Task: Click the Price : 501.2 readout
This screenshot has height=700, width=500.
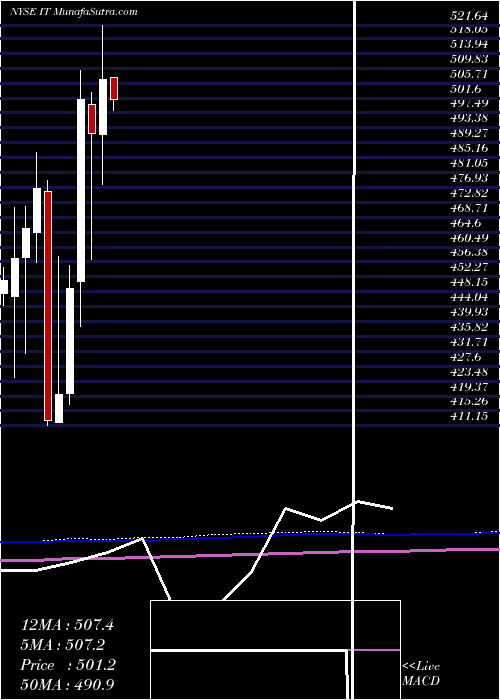Action: click(68, 665)
